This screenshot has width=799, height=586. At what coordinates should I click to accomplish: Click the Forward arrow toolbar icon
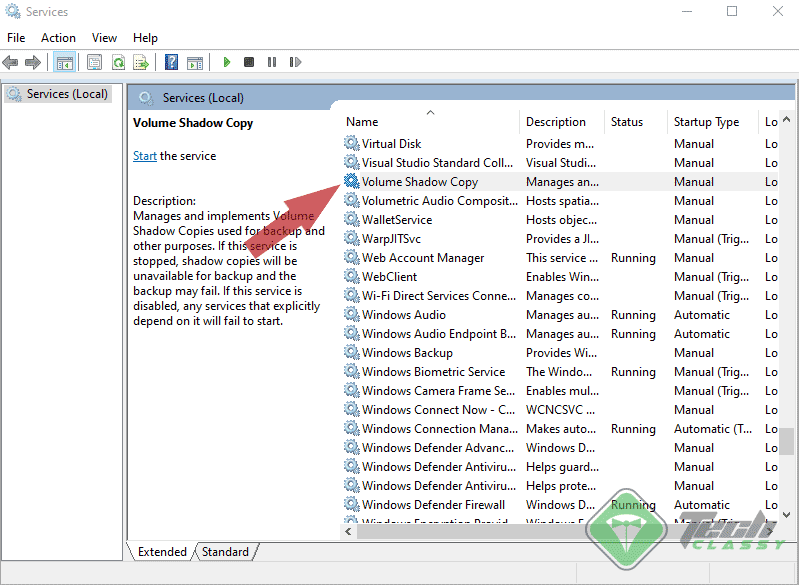(33, 62)
